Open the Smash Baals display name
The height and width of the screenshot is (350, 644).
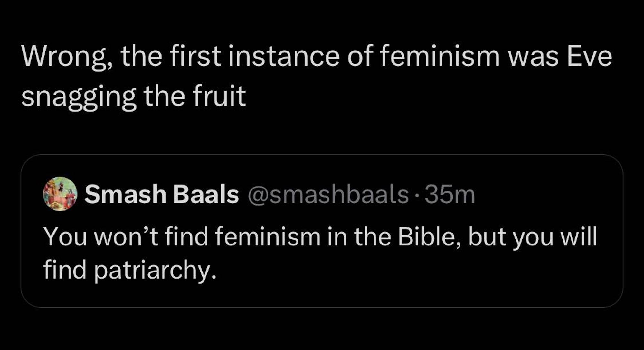point(161,194)
